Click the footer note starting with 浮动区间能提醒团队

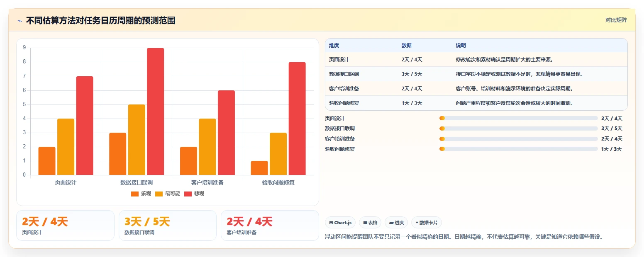463,237
